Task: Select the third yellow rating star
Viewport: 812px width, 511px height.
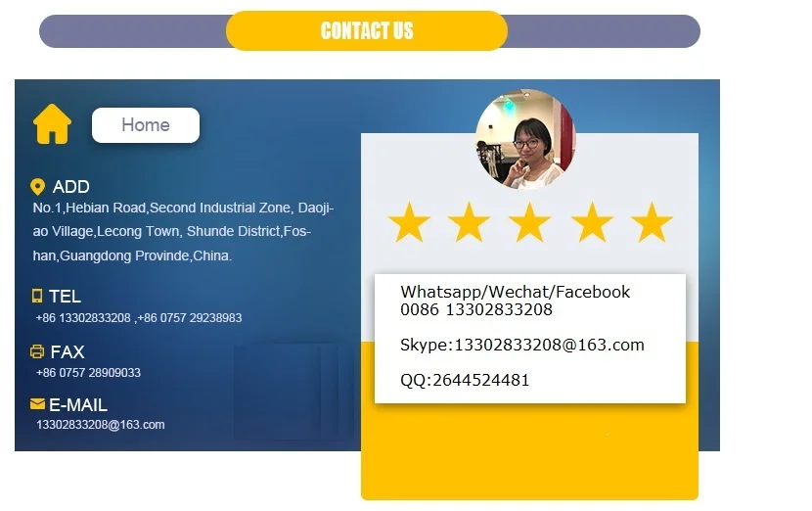Action: [x=529, y=222]
